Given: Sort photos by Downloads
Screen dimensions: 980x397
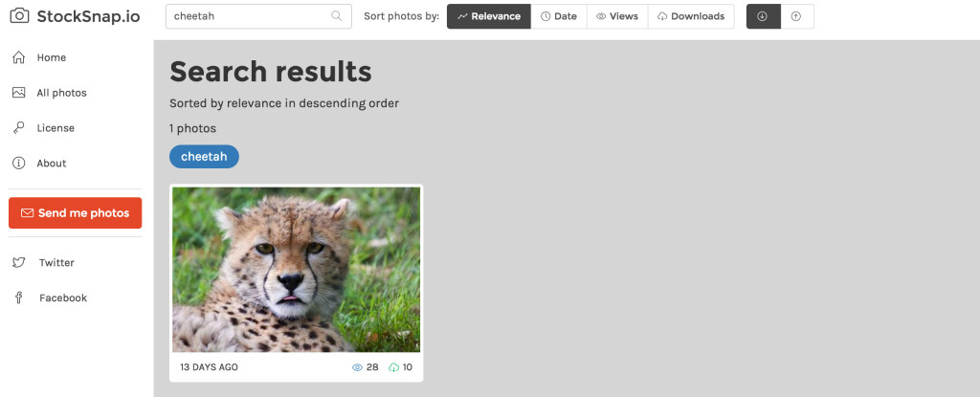Looking at the screenshot, I should click(691, 16).
